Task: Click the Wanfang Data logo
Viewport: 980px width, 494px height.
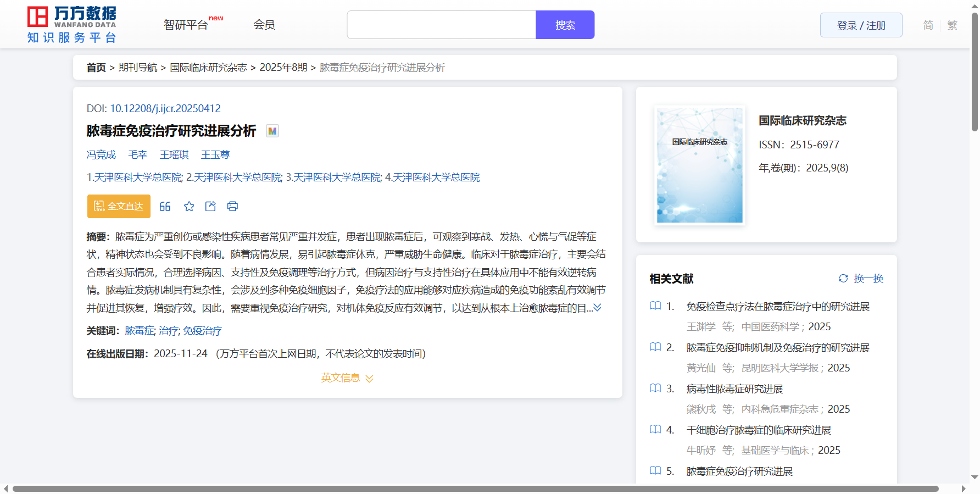Action: click(72, 25)
